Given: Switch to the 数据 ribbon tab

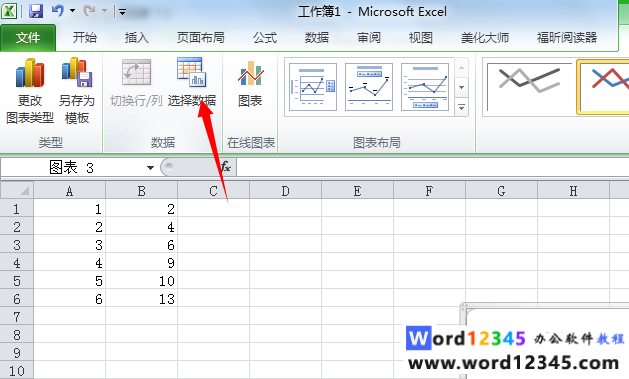Looking at the screenshot, I should pos(317,38).
